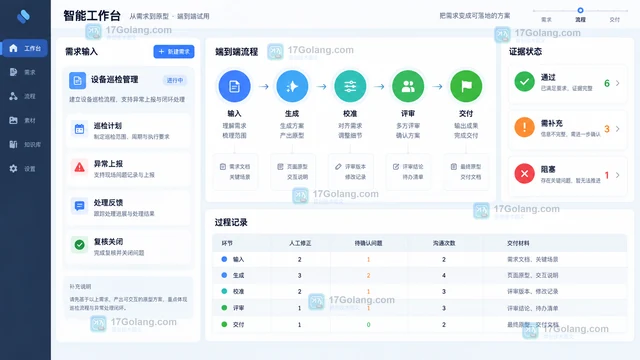Select the 生成 stage sparkle circle icon
The image size is (640, 360).
(x=292, y=86)
